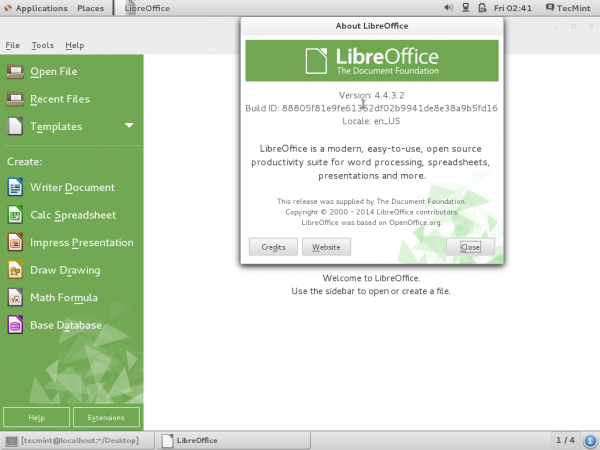Switch to the tecmint@localhost terminal taskbar entry

coord(77,440)
